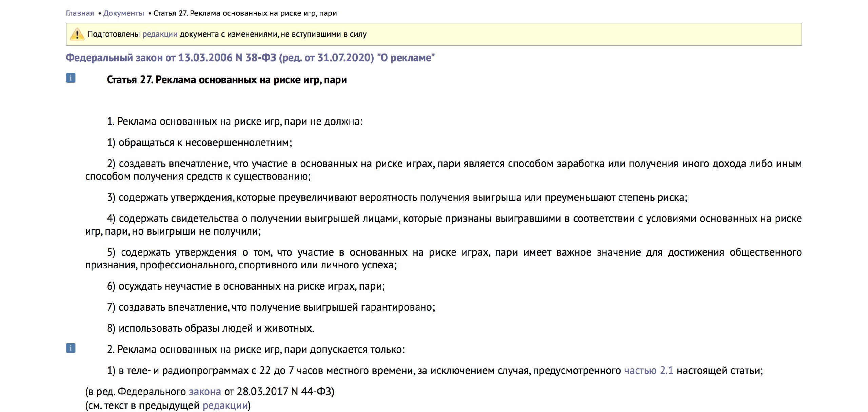
Task: Click the warning triangle icon in the notice
Action: coord(77,34)
